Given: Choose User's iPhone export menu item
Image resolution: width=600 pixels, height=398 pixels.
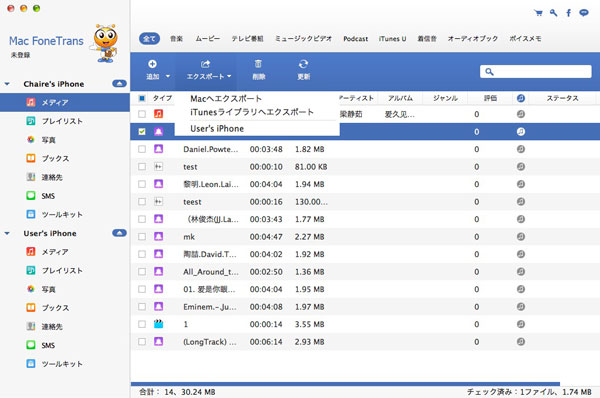Looking at the screenshot, I should 217,129.
